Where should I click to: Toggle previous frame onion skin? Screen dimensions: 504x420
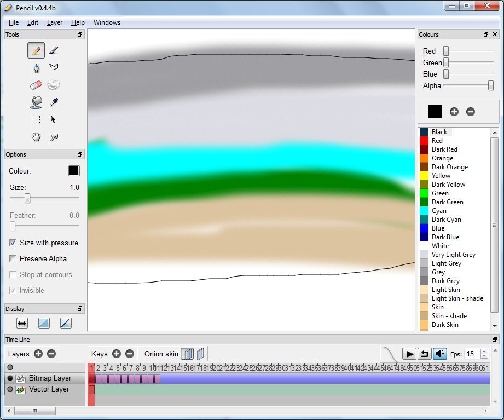coord(187,354)
